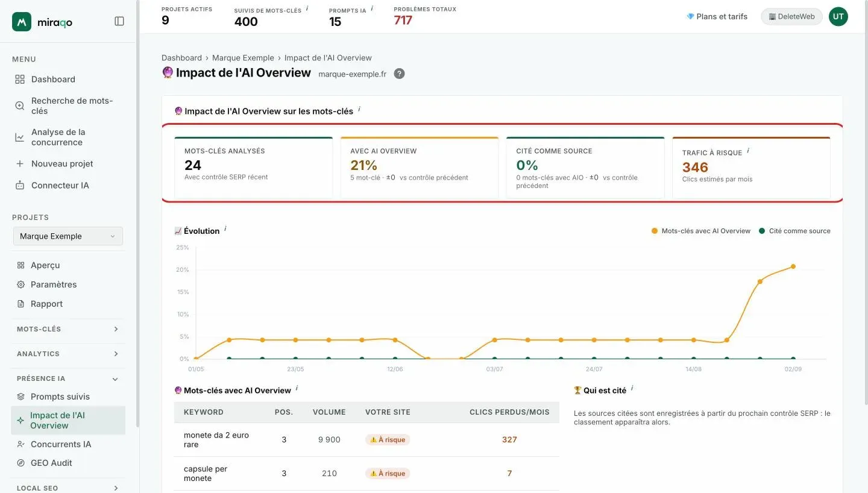Image resolution: width=868 pixels, height=493 pixels.
Task: Open the Marque Exemple project dropdown
Action: tap(68, 236)
